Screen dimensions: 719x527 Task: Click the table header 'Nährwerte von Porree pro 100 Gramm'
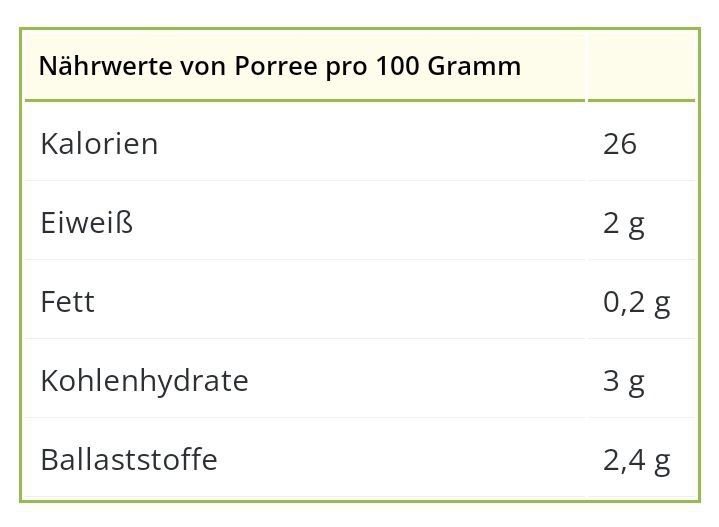click(x=280, y=67)
